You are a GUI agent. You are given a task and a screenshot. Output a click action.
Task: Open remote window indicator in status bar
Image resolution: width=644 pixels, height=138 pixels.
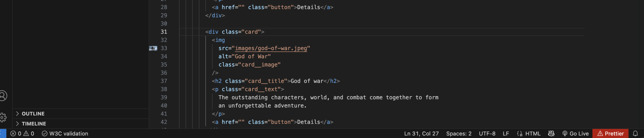3,133
